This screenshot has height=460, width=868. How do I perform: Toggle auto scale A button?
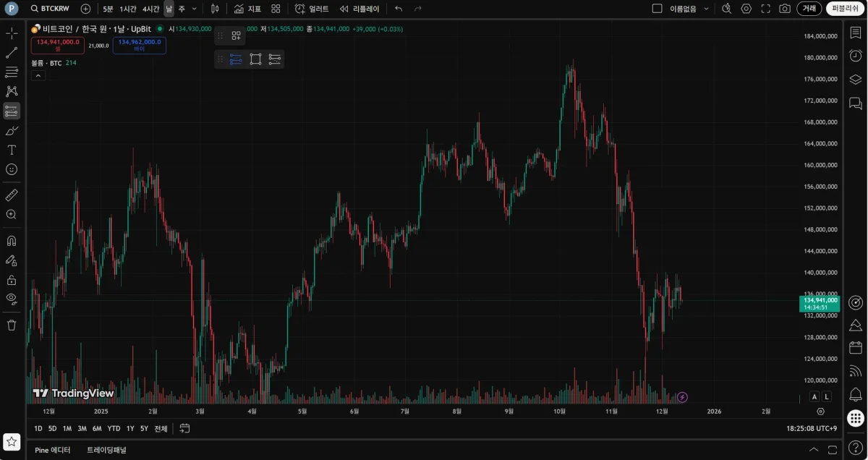click(814, 396)
